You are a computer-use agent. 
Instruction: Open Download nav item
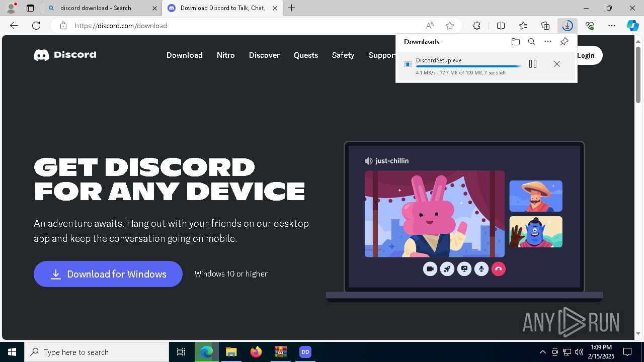(185, 55)
